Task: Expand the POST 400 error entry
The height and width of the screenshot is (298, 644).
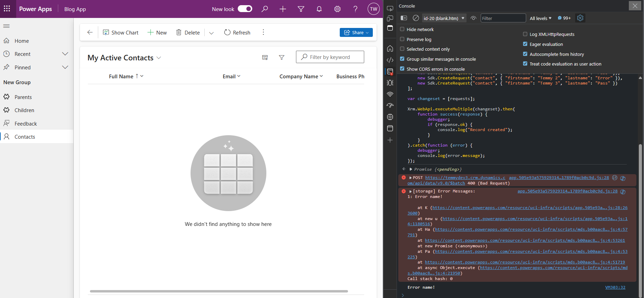Action: tap(410, 178)
